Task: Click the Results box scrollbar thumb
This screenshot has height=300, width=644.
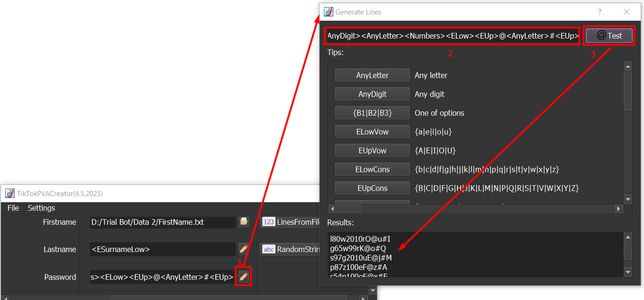Action: [x=628, y=250]
